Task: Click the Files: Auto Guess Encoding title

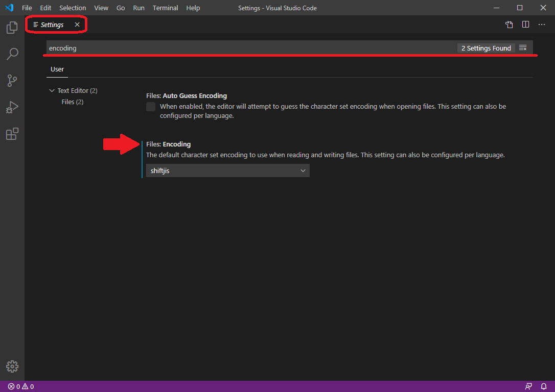Action: point(187,96)
